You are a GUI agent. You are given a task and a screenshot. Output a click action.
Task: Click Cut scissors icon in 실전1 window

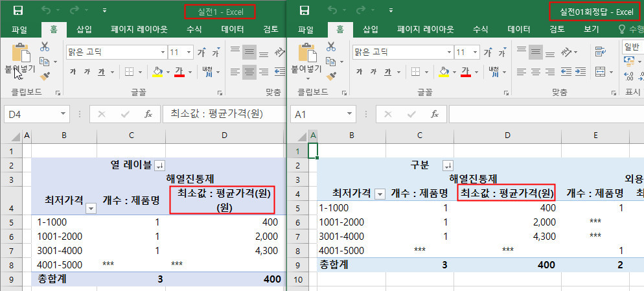(45, 47)
